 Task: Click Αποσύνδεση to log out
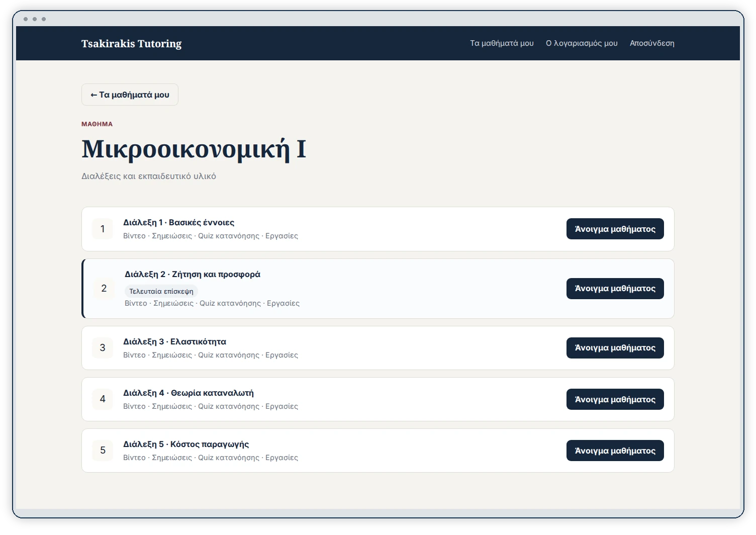pyautogui.click(x=652, y=43)
